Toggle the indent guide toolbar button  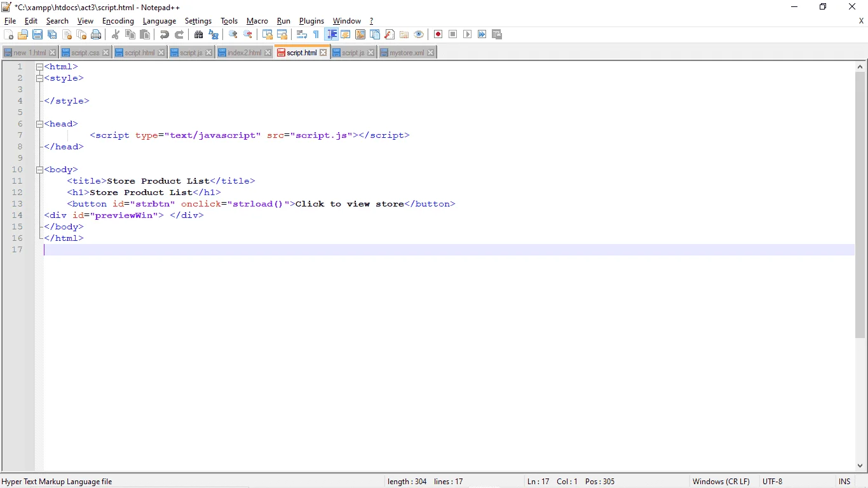click(x=331, y=34)
